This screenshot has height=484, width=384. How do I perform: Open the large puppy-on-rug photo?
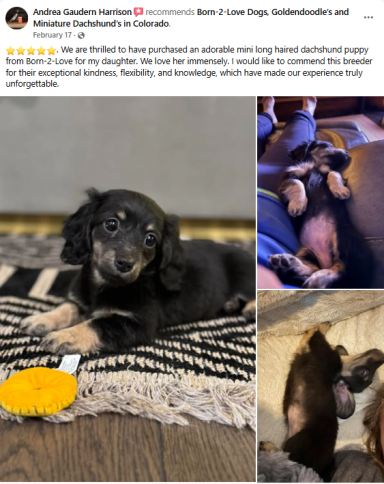pos(128,289)
